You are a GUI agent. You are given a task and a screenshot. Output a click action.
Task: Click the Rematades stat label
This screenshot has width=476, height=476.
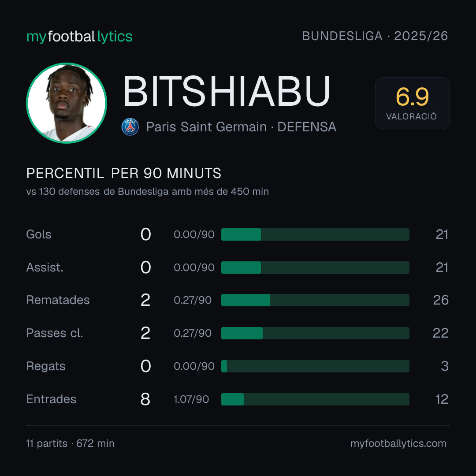point(58,300)
